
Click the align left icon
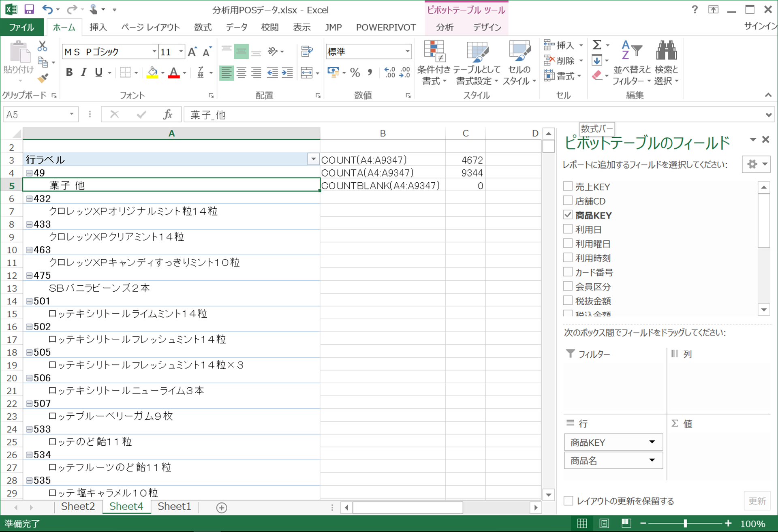pyautogui.click(x=227, y=73)
